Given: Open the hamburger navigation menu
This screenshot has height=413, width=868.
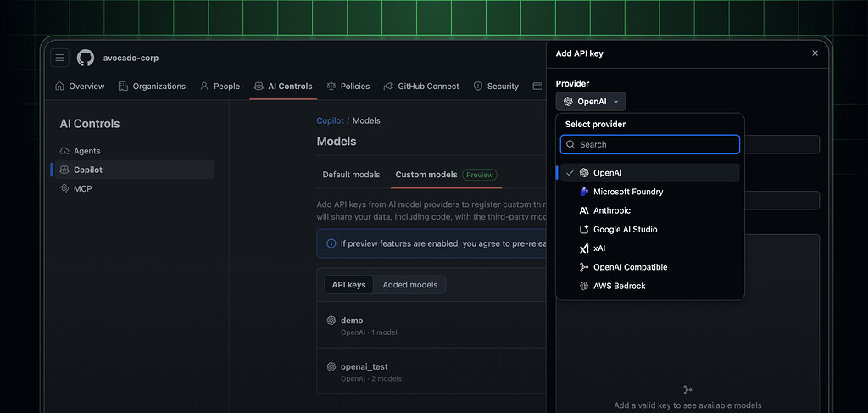Looking at the screenshot, I should 60,58.
